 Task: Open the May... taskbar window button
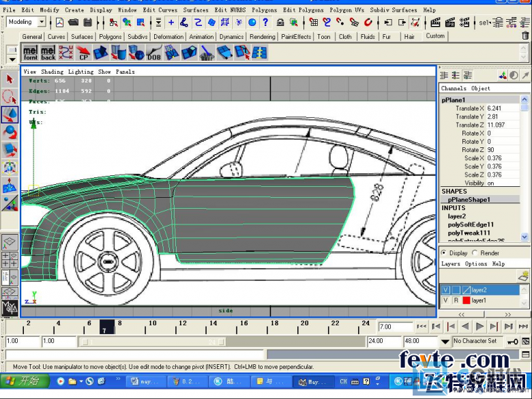(x=312, y=382)
